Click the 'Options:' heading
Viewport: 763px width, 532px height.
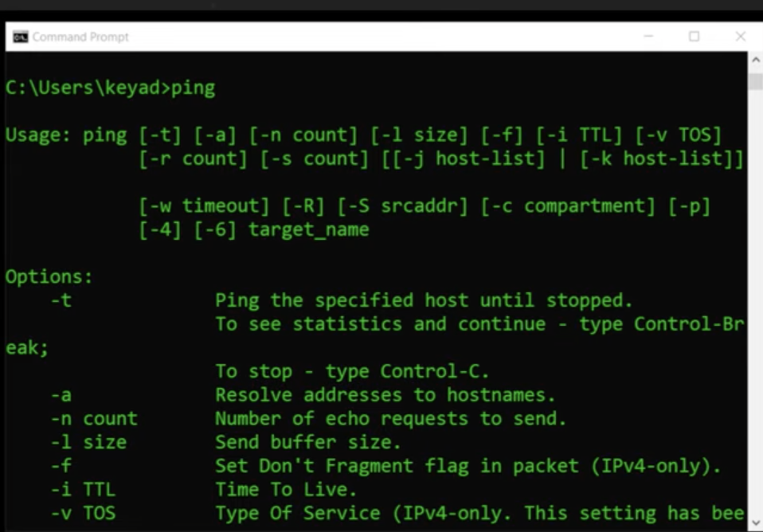49,277
